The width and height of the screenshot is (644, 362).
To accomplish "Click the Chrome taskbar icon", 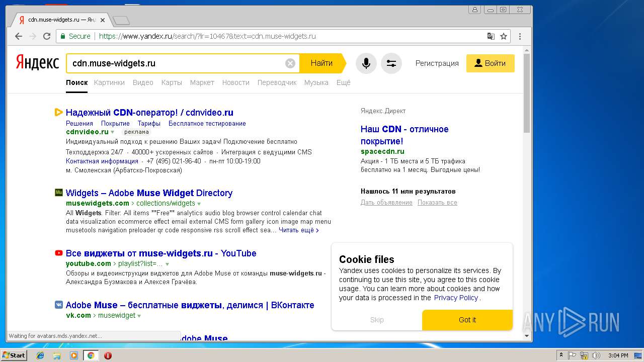I will coord(91,355).
